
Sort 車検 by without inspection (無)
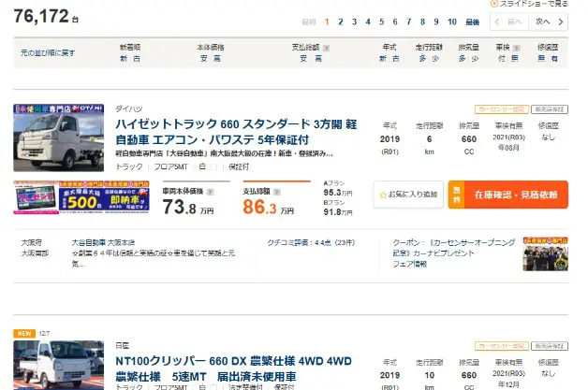[515, 59]
